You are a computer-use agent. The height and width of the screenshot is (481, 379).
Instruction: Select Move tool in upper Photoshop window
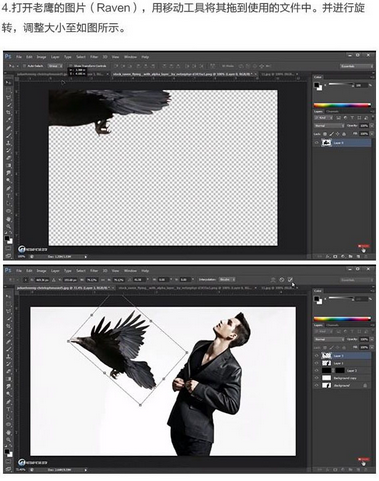click(9, 83)
